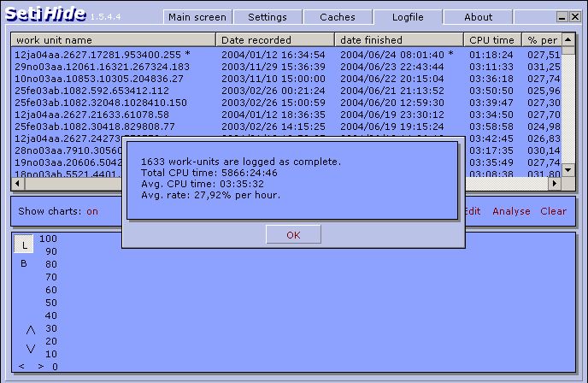The image size is (588, 383).
Task: Select row 25fe03ab.1082.592.653412.112
Action: coord(286,91)
